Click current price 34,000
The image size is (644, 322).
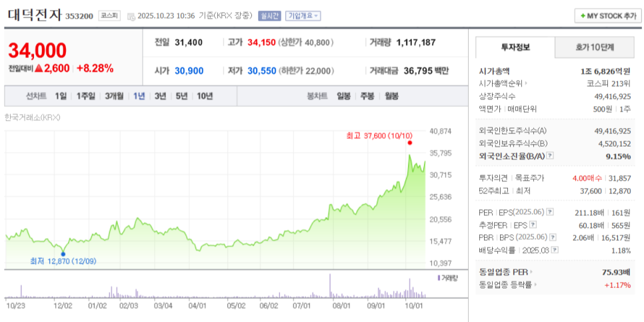[x=37, y=51]
